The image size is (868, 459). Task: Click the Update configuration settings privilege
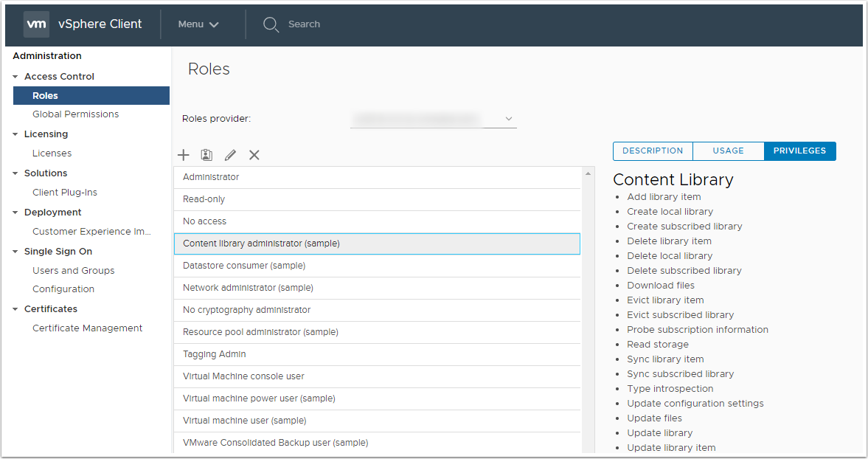coord(695,404)
